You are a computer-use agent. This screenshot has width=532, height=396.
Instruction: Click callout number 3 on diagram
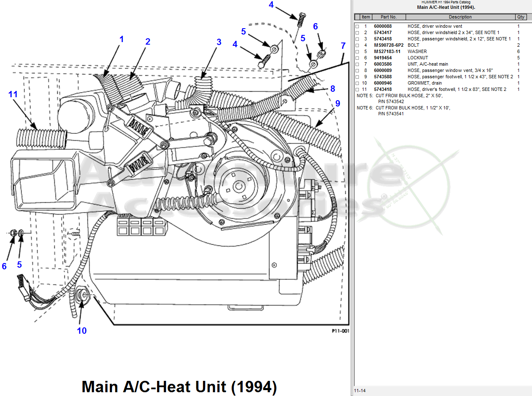click(219, 42)
